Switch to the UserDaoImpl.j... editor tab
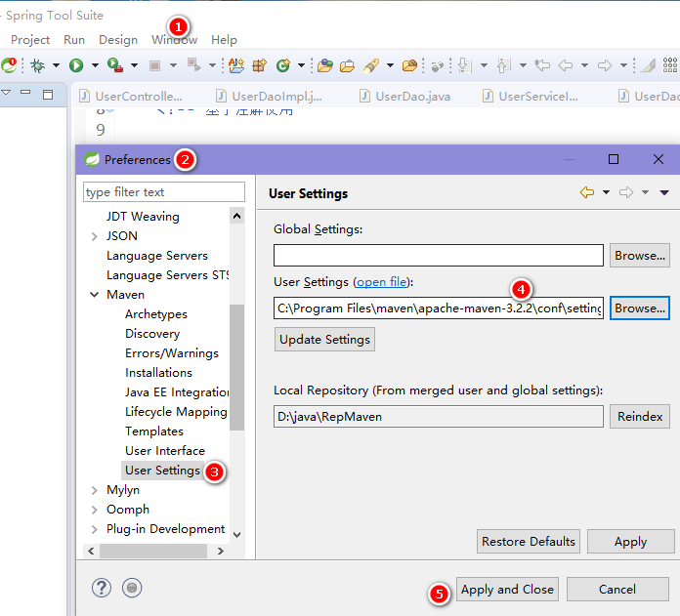The width and height of the screenshot is (680, 616). (x=270, y=97)
